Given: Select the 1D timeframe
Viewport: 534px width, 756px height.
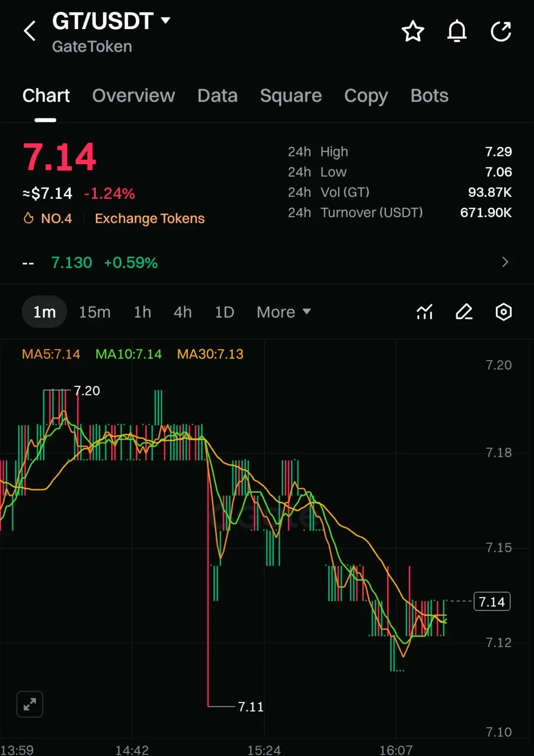Looking at the screenshot, I should [x=224, y=312].
